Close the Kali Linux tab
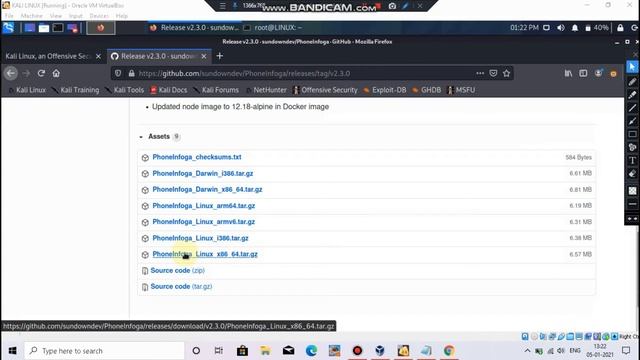Image resolution: width=640 pixels, height=360 pixels. coord(98,56)
